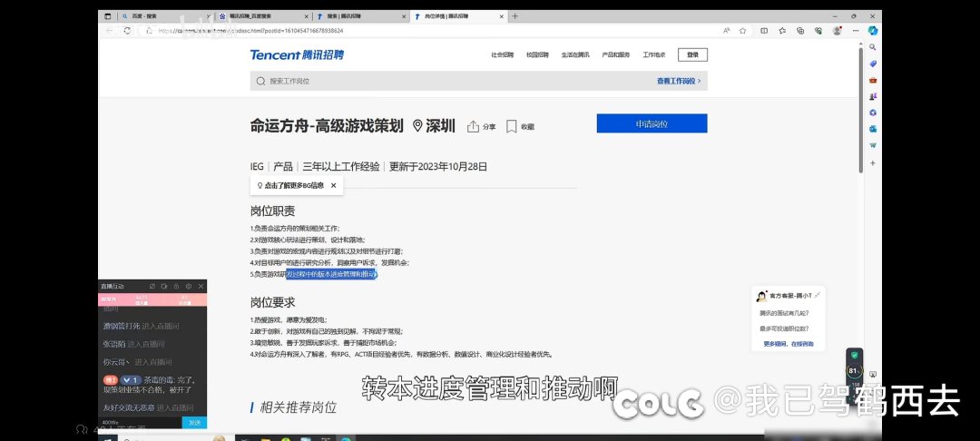980x441 pixels.
Task: Click the 发送 send button in chat
Action: (x=194, y=423)
